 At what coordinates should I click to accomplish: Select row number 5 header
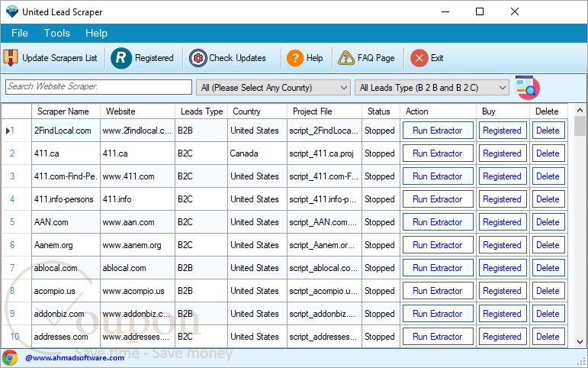17,222
